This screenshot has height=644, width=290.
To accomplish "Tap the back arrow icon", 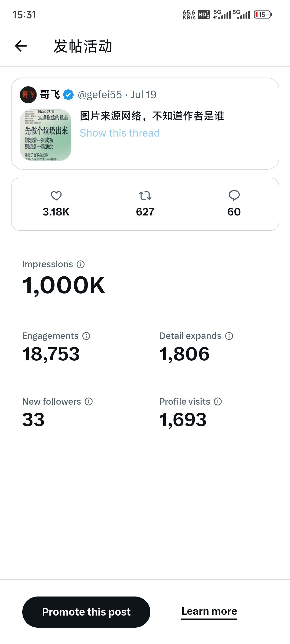I will click(x=21, y=46).
